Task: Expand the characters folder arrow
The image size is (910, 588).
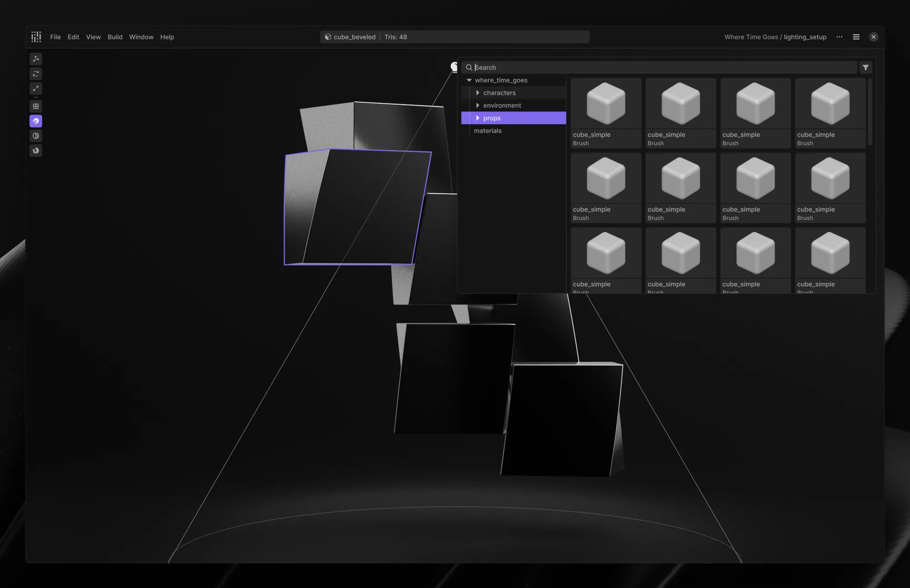Action: [x=477, y=93]
